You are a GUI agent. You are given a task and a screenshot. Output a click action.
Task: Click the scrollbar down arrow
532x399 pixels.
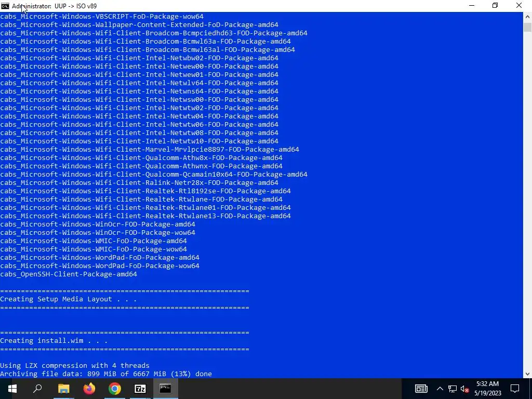(527, 374)
